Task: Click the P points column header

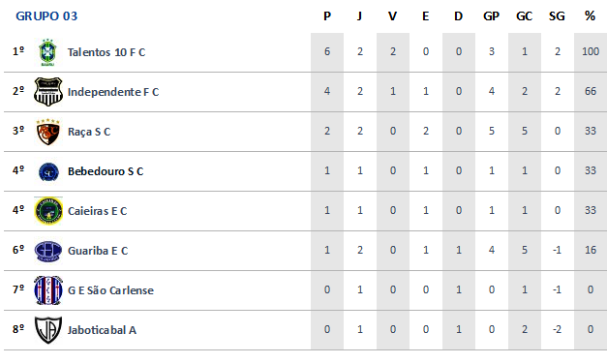Action: [x=327, y=16]
